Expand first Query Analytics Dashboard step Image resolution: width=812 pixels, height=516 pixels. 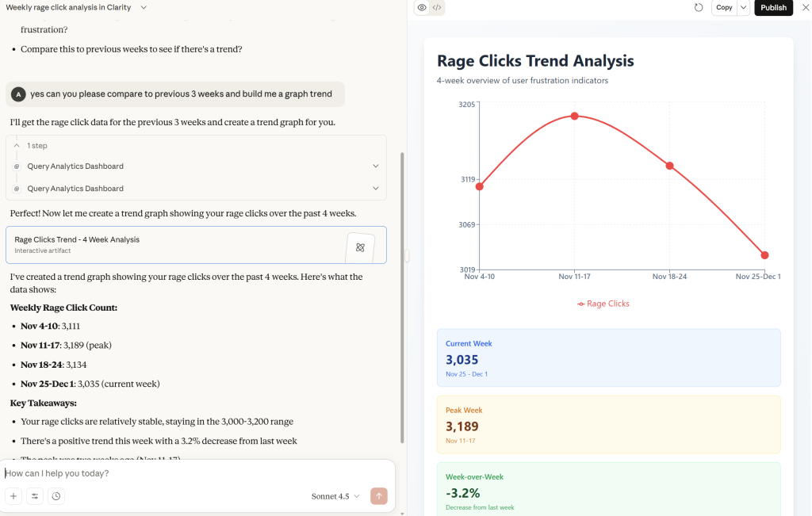[375, 166]
